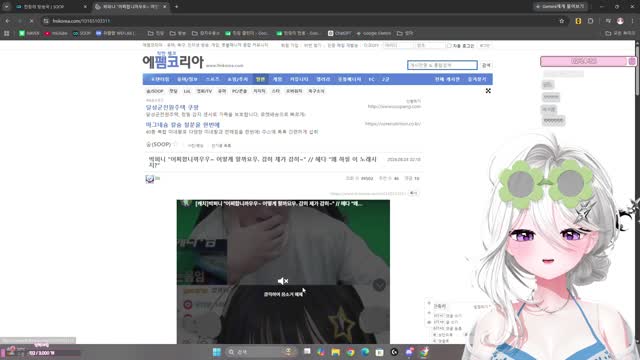Unmute the video via the speaker icon

tap(283, 281)
